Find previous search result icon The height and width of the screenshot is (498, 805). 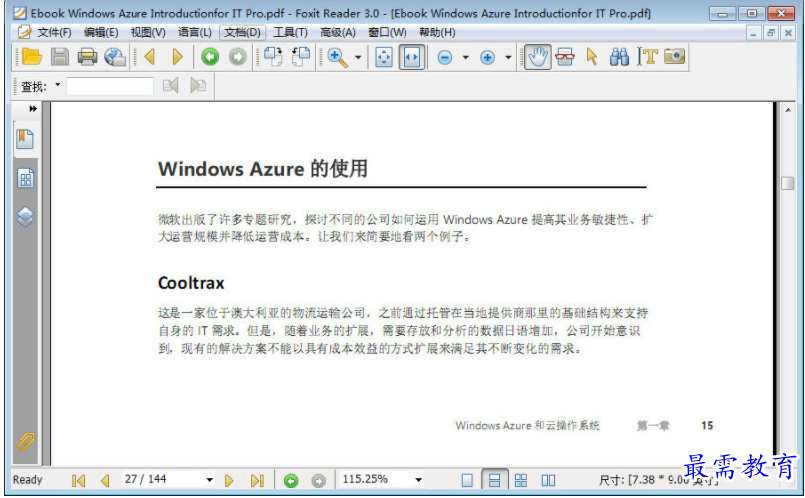tap(170, 85)
